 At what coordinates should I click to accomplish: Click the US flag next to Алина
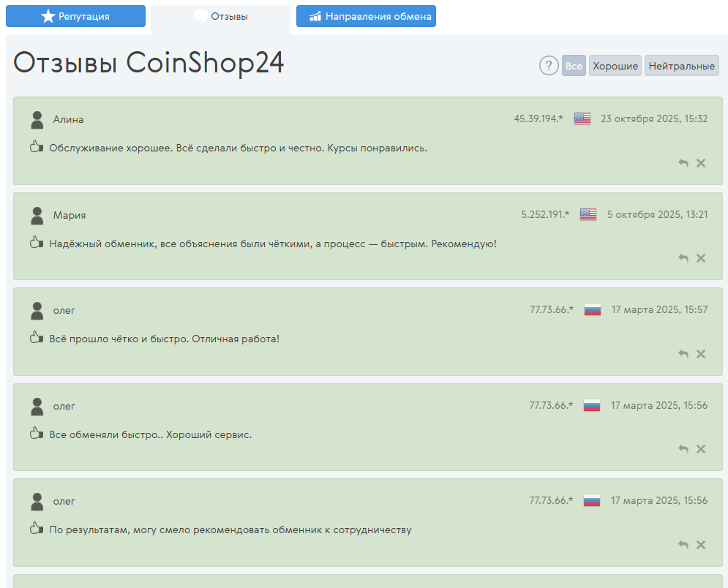pyautogui.click(x=582, y=118)
